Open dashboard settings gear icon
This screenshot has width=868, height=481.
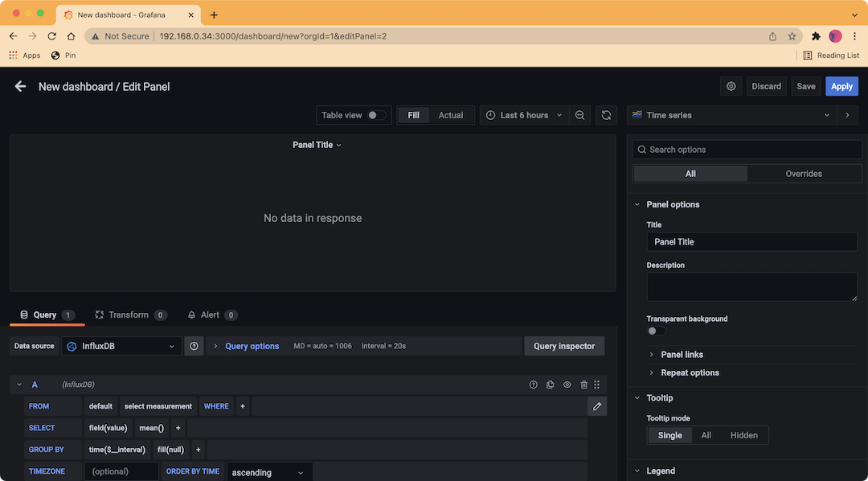click(x=731, y=86)
